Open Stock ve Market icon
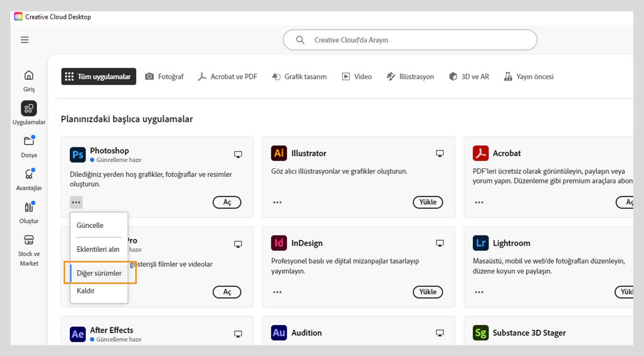 click(29, 240)
